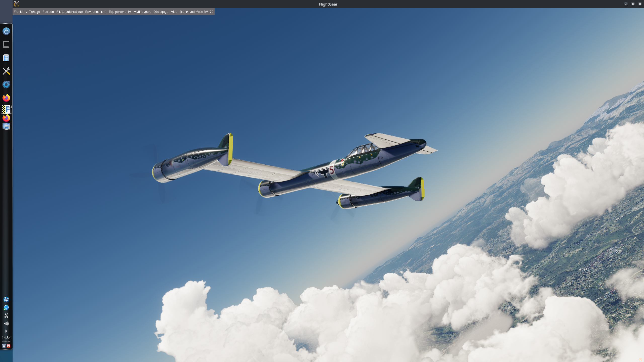Click the show desktop panel icon
Image resolution: width=644 pixels, height=362 pixels.
(6, 44)
